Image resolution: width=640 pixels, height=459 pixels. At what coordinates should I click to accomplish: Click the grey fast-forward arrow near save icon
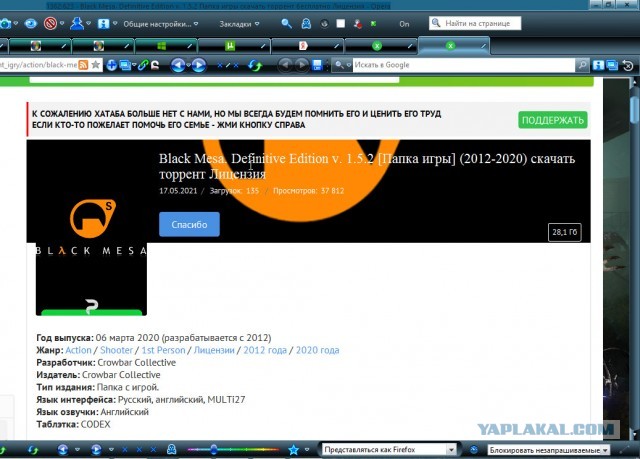[x=301, y=65]
